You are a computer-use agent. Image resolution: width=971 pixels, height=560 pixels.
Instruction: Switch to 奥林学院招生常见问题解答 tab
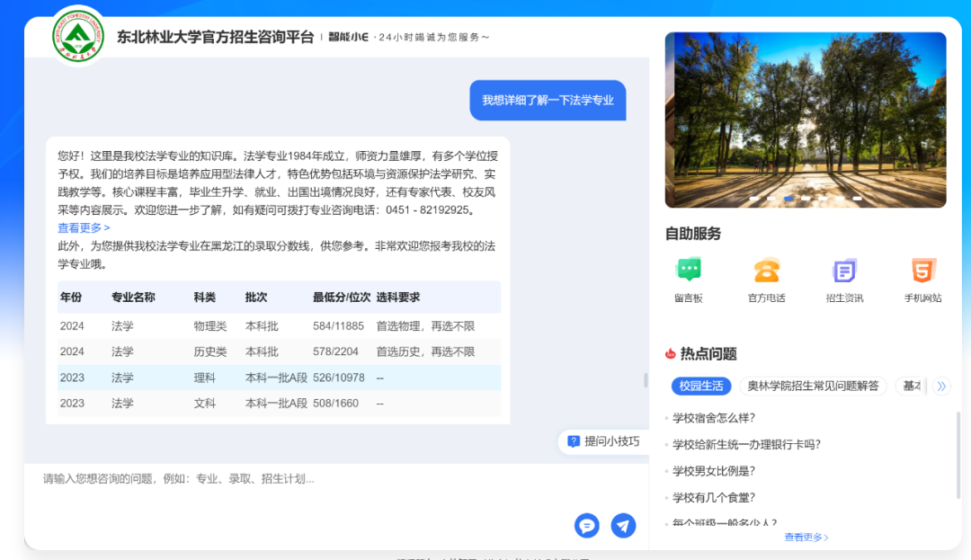coord(813,386)
